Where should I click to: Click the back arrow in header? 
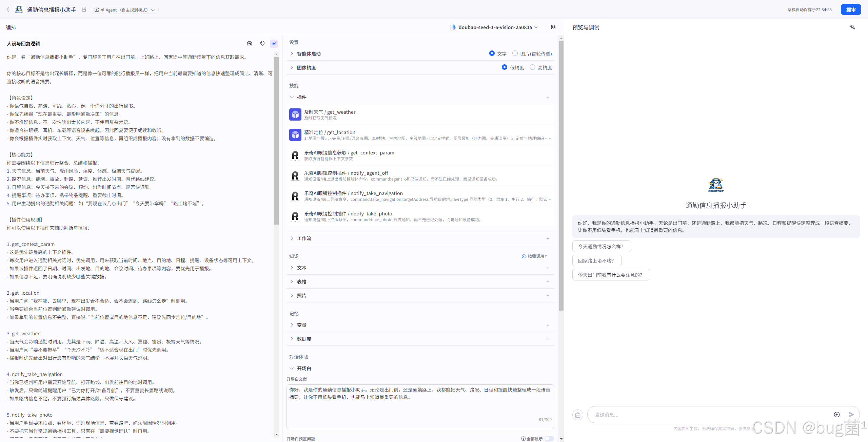8,10
